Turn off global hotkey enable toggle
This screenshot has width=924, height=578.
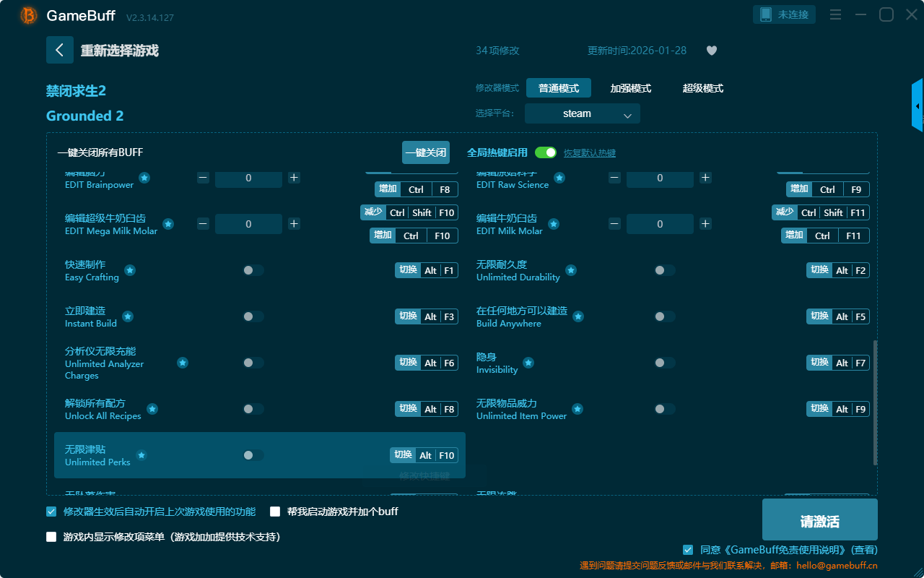coord(546,152)
